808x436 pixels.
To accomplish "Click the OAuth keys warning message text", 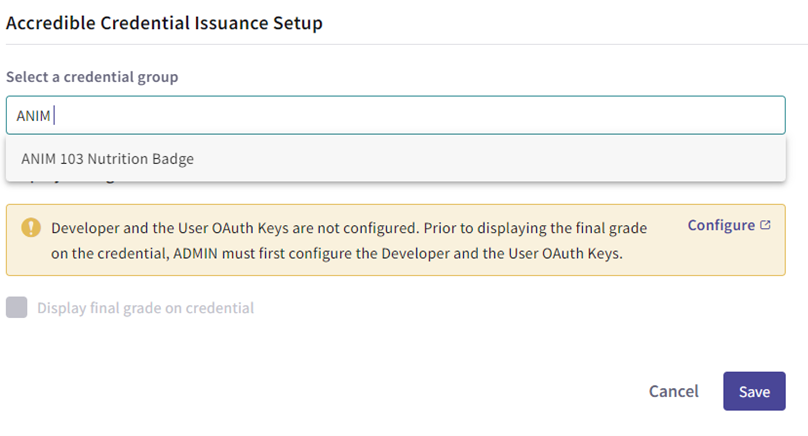I will click(x=349, y=241).
